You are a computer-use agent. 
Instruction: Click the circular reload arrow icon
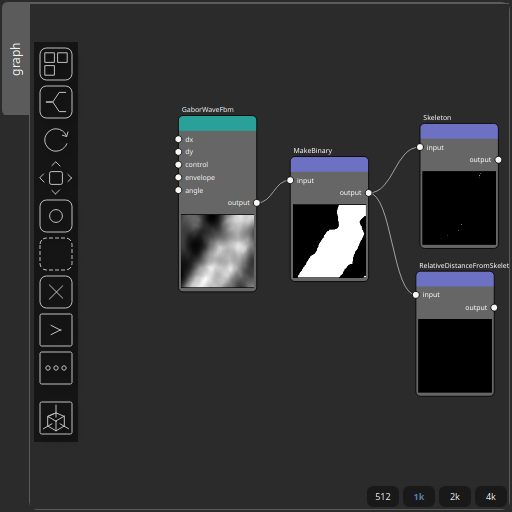coord(56,140)
